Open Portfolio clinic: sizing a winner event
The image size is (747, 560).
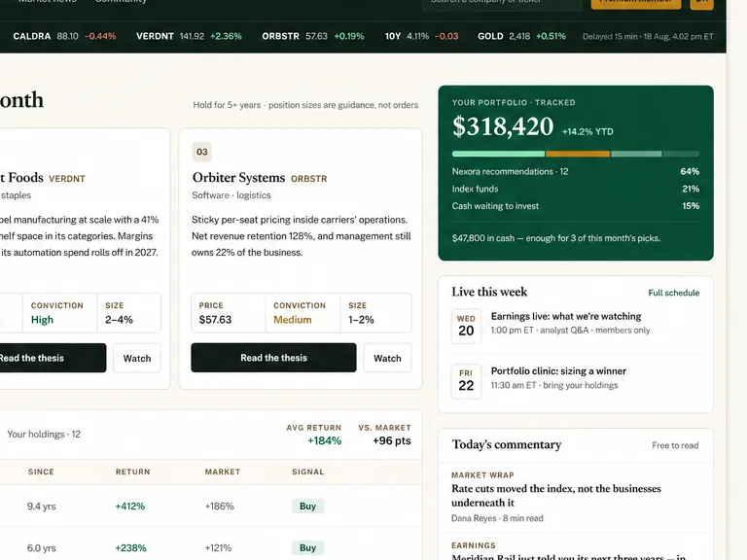click(558, 371)
